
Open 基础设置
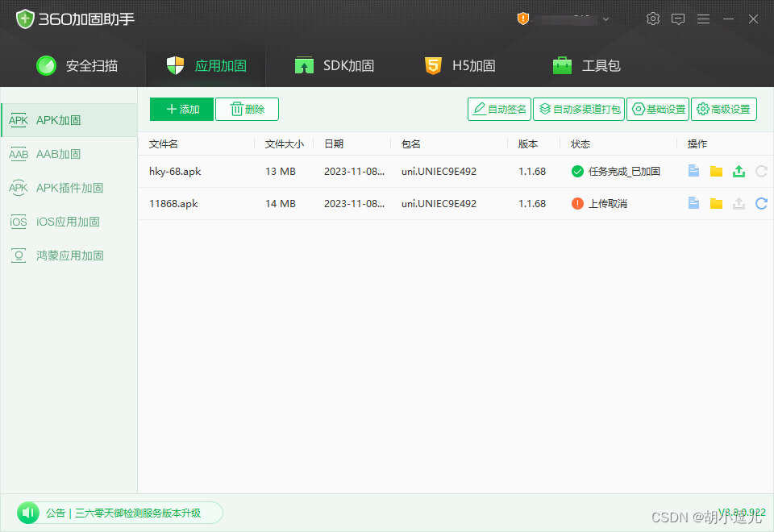tap(658, 109)
